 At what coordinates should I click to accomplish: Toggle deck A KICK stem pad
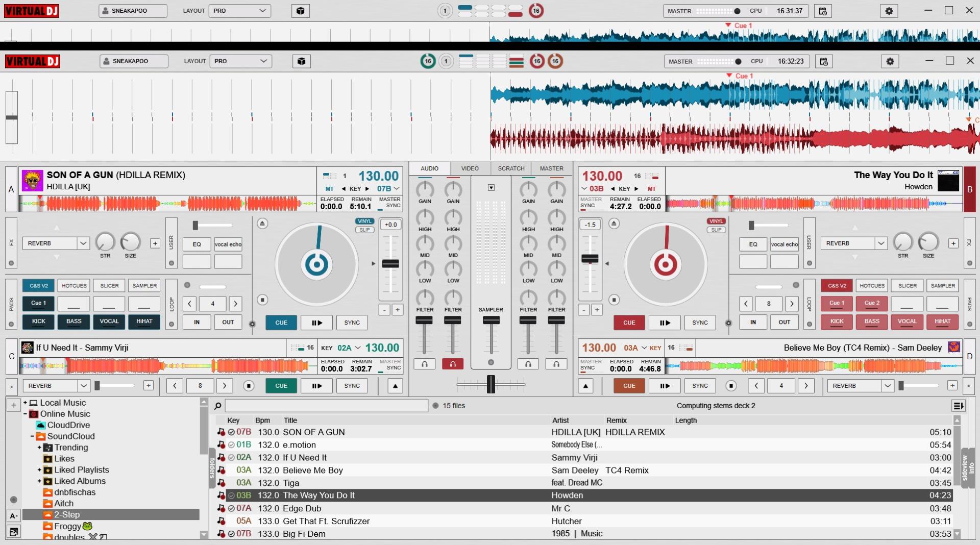(x=39, y=321)
